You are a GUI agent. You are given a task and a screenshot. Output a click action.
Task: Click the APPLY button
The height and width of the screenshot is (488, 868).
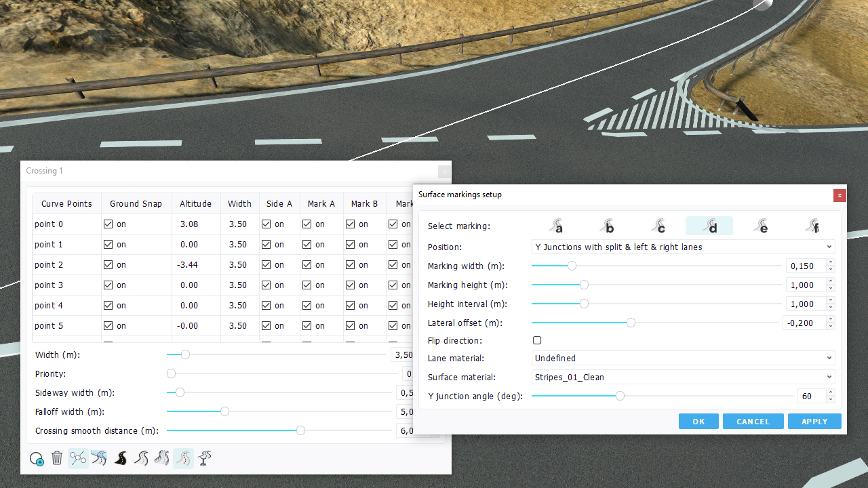814,422
